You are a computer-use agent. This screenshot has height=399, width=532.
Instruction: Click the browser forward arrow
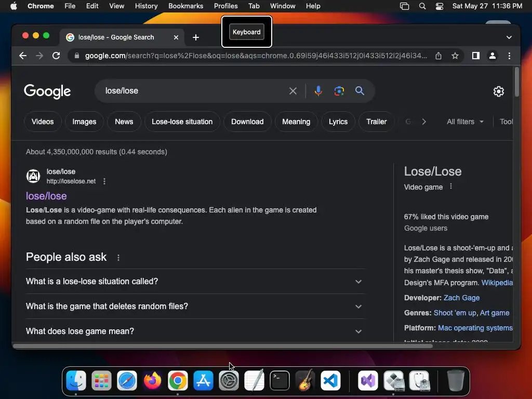pos(39,56)
